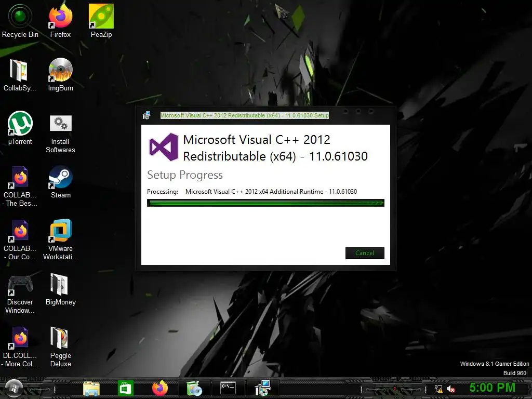Open the software installer disc taskbar icon
Screen dimensions: 532x399
pos(194,388)
